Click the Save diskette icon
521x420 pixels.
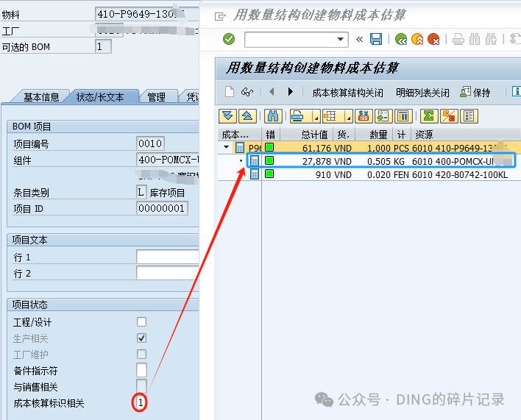tap(376, 39)
